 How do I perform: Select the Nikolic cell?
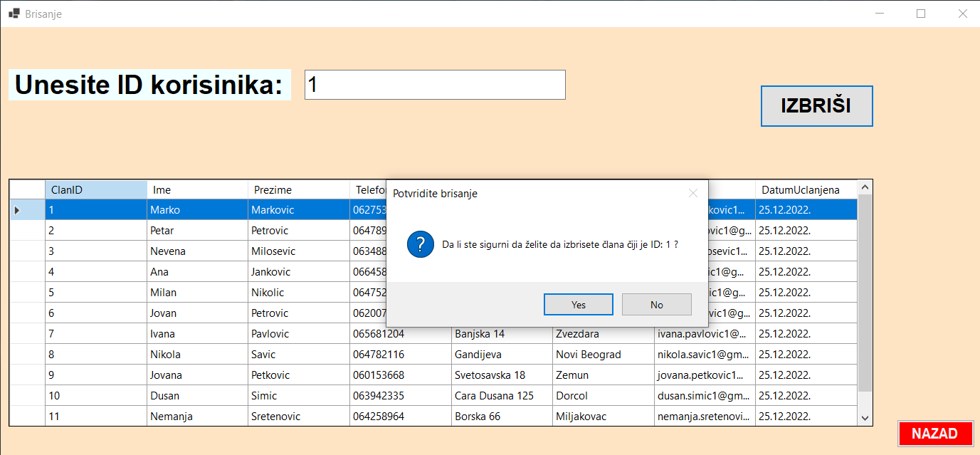click(x=299, y=293)
